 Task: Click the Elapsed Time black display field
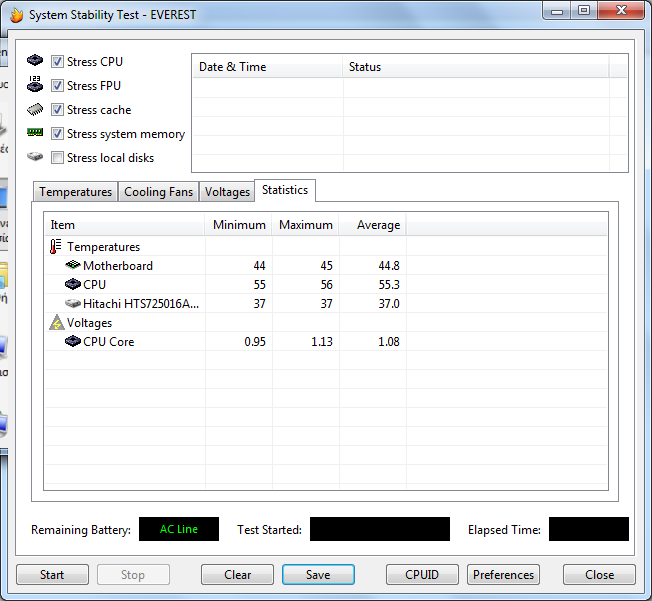589,529
